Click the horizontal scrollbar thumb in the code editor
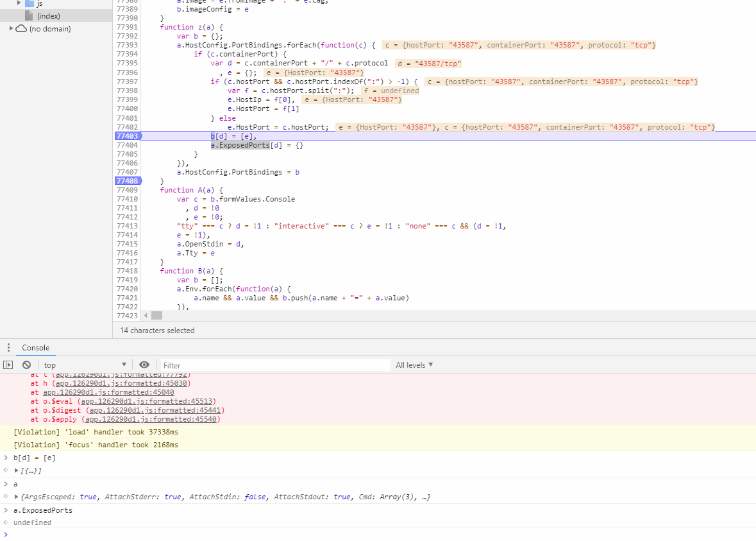Viewport: 756px width, 541px height. coord(156,316)
